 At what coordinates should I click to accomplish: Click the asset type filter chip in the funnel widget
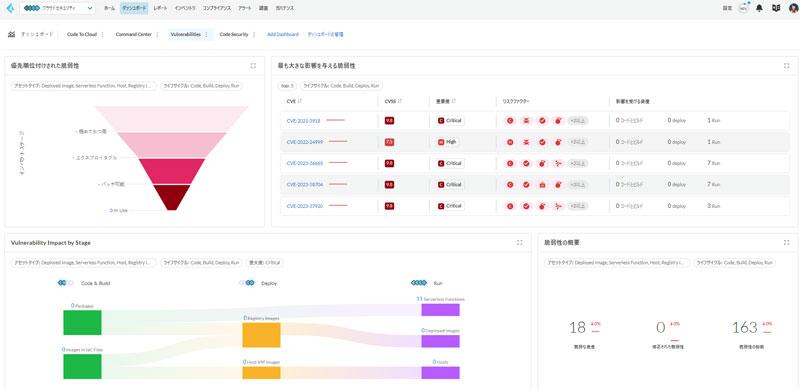coord(83,86)
